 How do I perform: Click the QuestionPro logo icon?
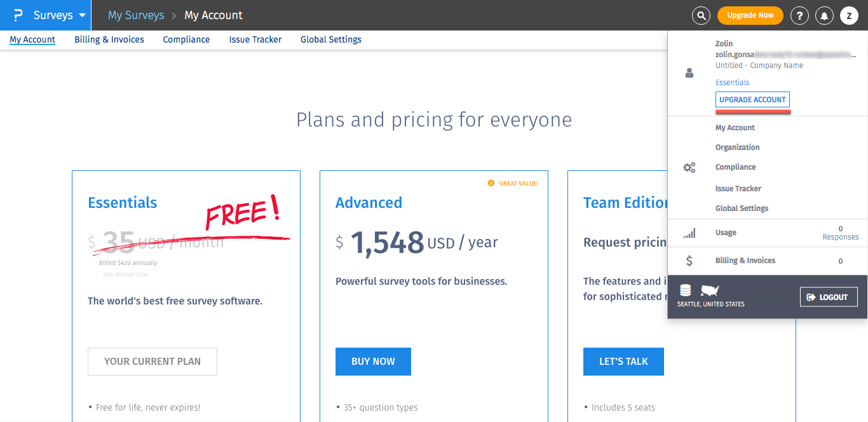point(18,15)
